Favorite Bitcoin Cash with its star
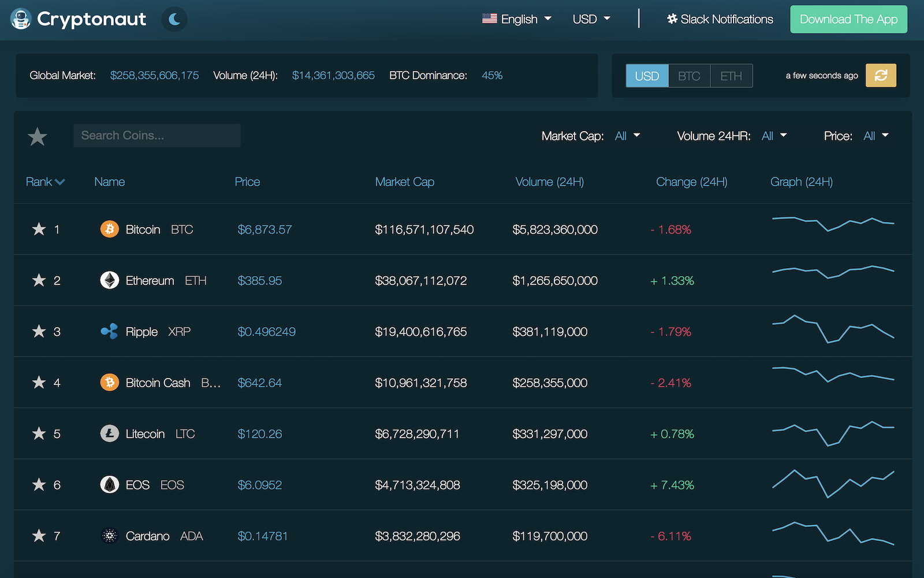 point(39,382)
